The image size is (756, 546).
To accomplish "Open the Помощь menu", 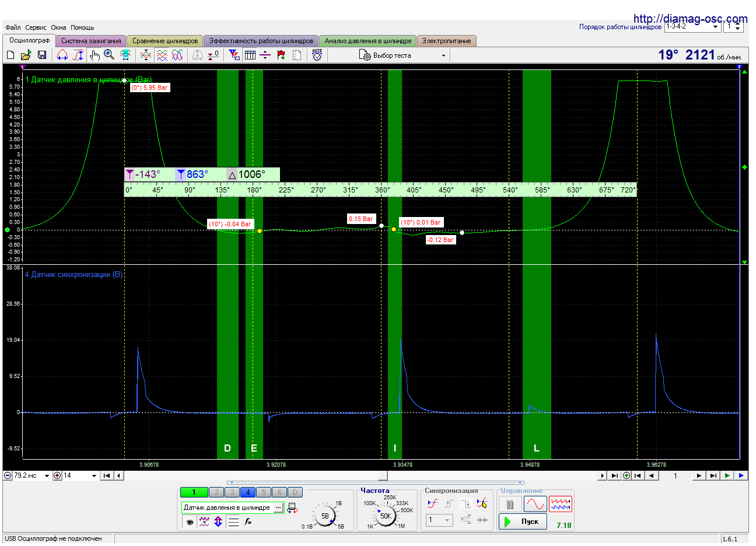I will [82, 27].
